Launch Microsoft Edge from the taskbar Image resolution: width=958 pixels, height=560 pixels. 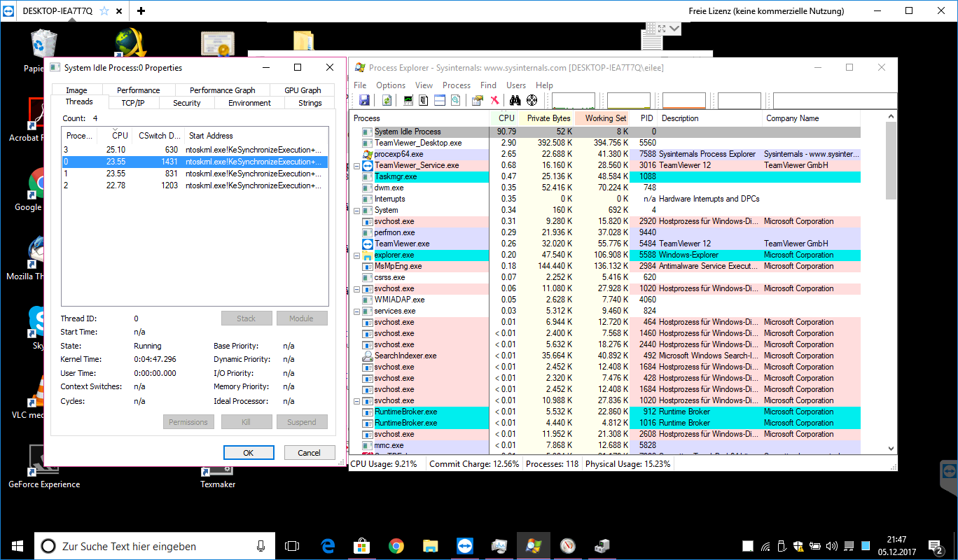327,546
